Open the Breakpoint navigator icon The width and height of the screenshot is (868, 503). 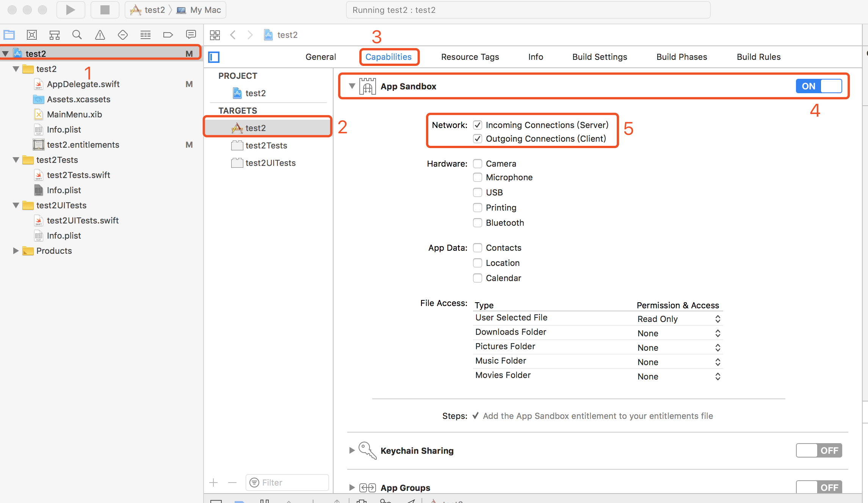[x=168, y=35]
